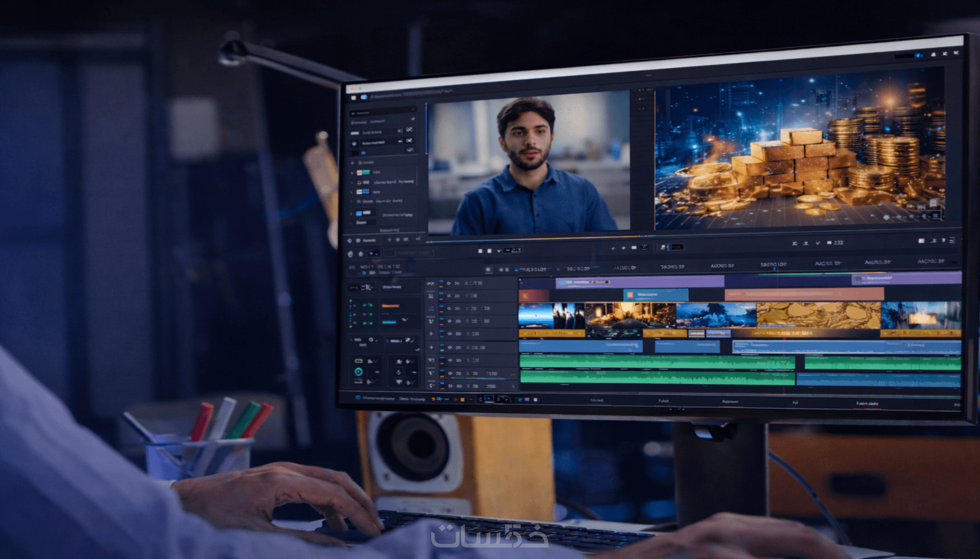Click the orange highlighted label in the lower-left panel

(390, 306)
